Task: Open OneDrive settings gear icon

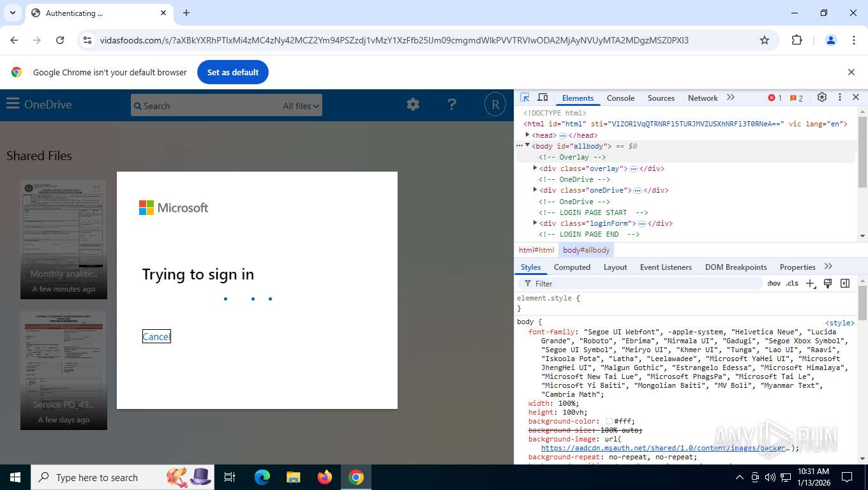Action: [x=413, y=105]
